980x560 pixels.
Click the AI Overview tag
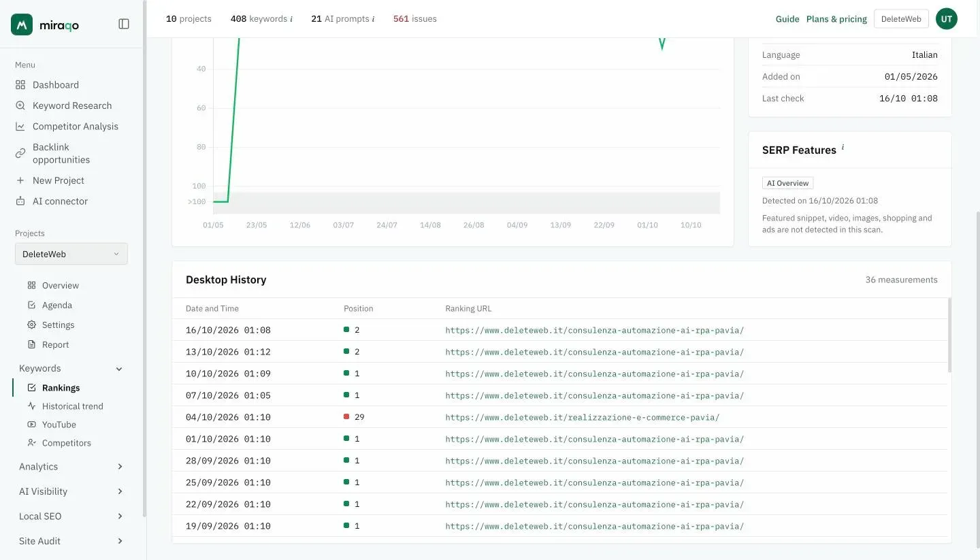click(787, 183)
